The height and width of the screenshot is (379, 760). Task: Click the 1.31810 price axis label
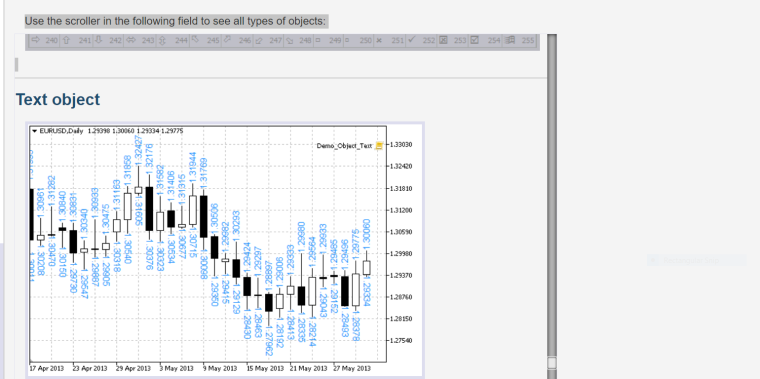tap(401, 188)
